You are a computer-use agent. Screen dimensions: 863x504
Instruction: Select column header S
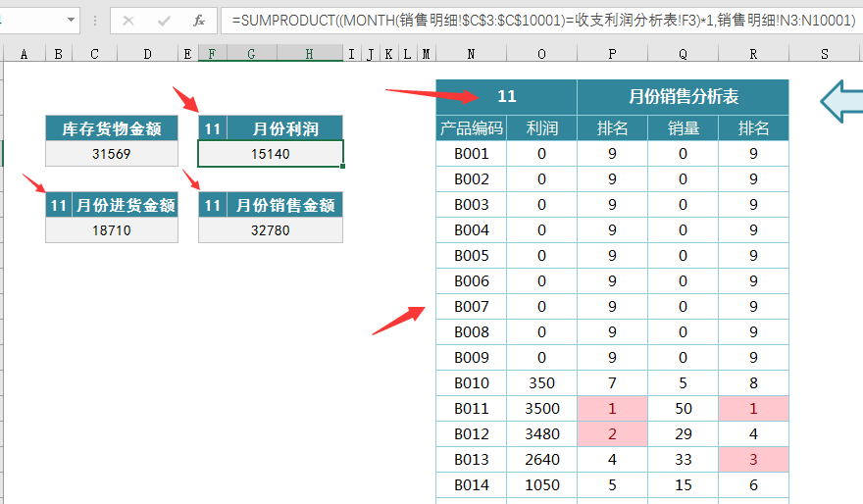pos(825,54)
